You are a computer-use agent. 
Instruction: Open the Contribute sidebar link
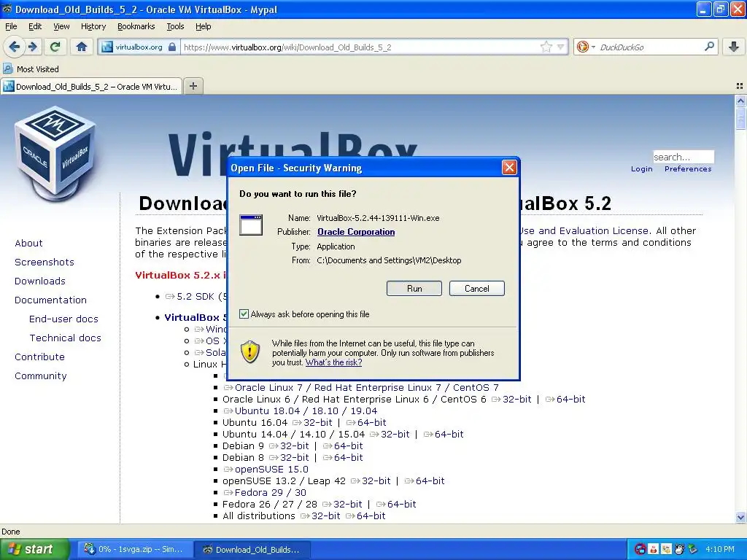(x=39, y=357)
